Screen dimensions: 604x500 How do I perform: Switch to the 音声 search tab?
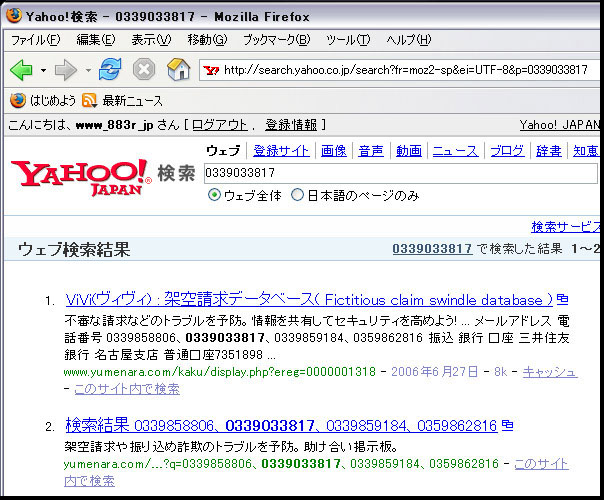point(371,151)
